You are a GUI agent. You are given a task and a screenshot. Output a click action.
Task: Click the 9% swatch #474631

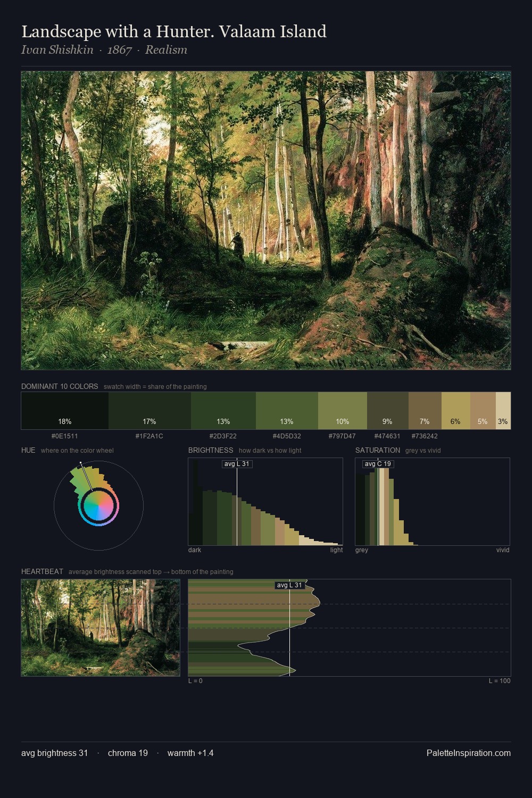(x=388, y=411)
